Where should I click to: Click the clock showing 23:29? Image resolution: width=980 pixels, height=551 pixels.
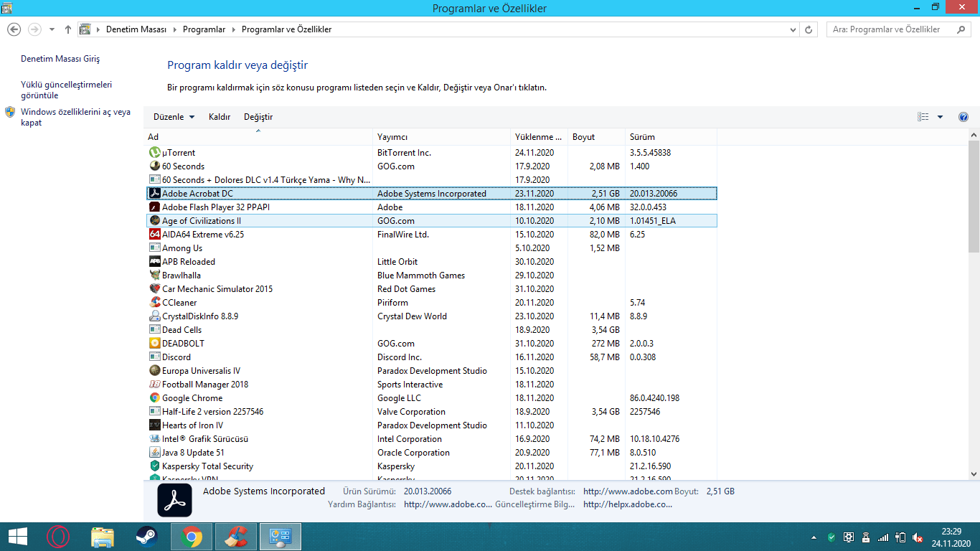tap(951, 532)
